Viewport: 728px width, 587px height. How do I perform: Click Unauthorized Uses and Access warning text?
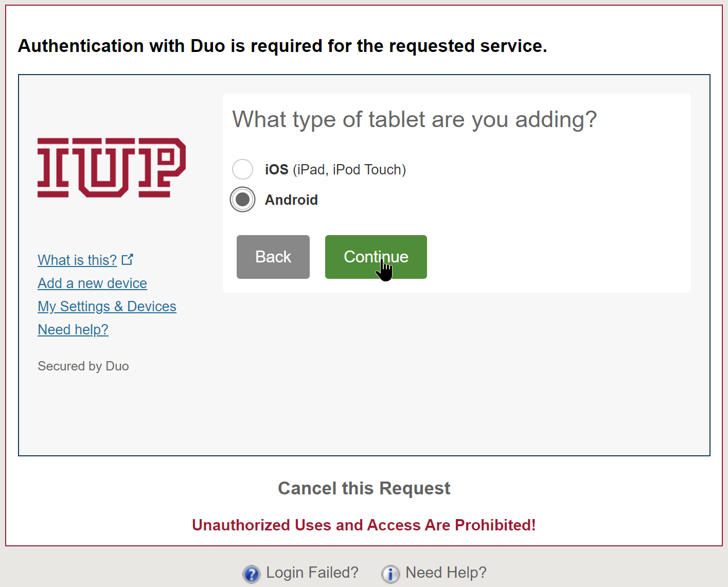tap(364, 525)
